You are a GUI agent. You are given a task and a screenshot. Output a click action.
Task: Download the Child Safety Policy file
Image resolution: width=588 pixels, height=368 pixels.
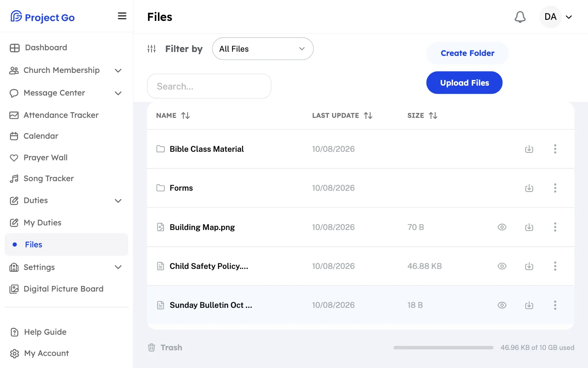pyautogui.click(x=529, y=266)
